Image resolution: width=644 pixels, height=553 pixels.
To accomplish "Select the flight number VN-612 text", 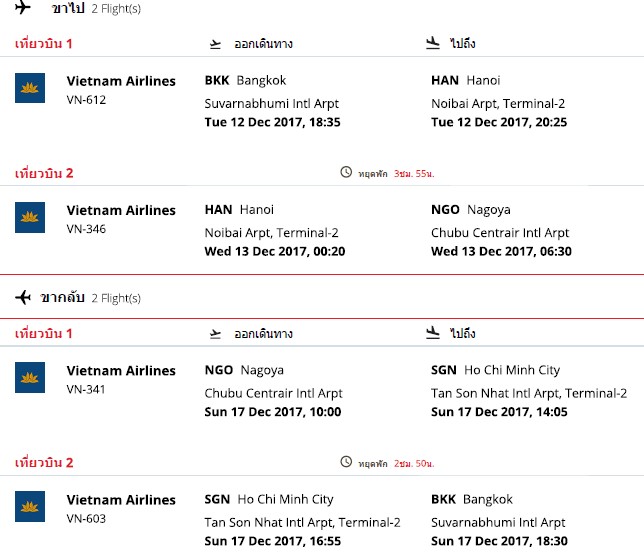I will coord(86,100).
